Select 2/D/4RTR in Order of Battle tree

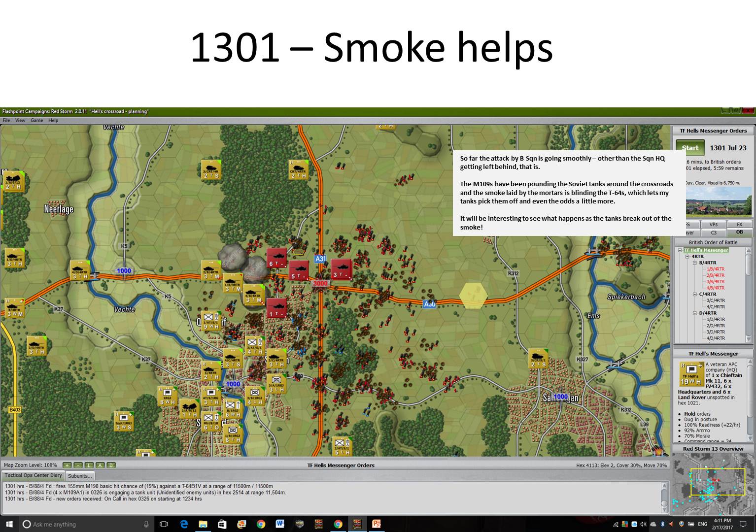click(716, 326)
